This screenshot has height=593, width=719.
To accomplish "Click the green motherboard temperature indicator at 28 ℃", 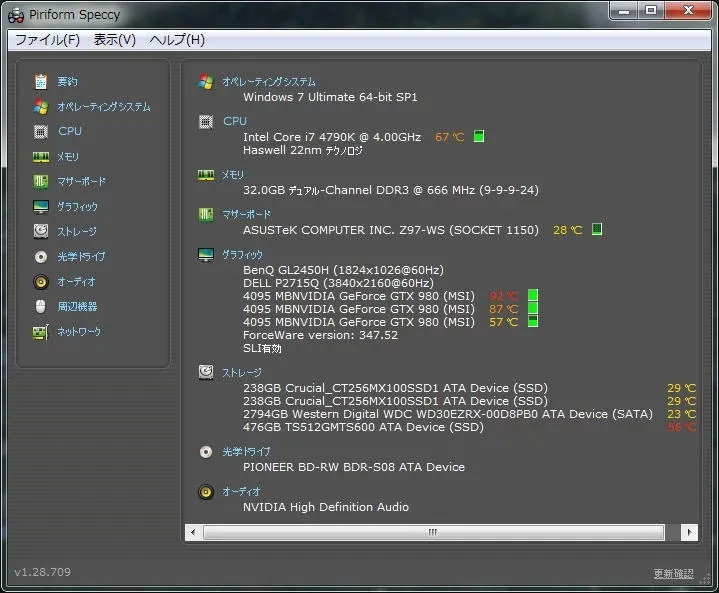I will (597, 229).
